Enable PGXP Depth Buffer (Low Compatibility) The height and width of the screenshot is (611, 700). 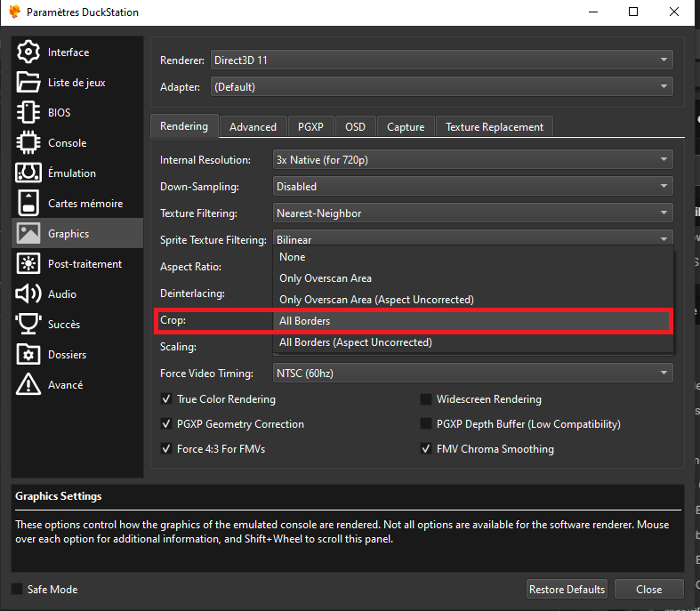click(x=426, y=424)
